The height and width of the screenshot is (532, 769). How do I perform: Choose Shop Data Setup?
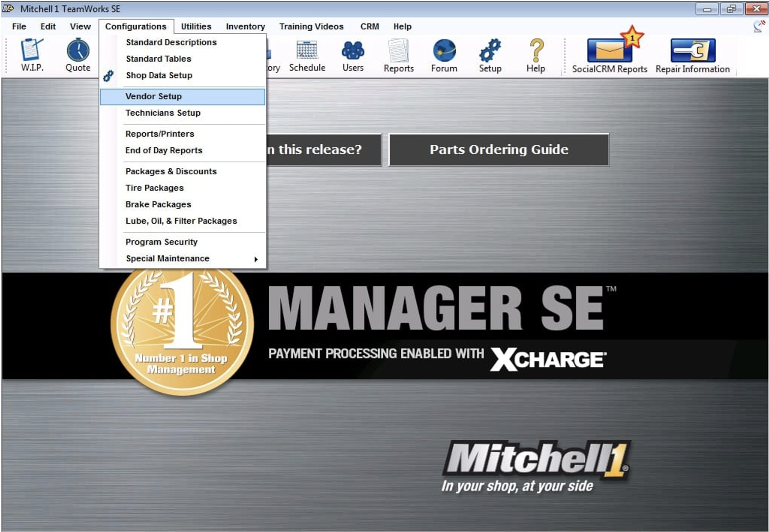coord(183,75)
